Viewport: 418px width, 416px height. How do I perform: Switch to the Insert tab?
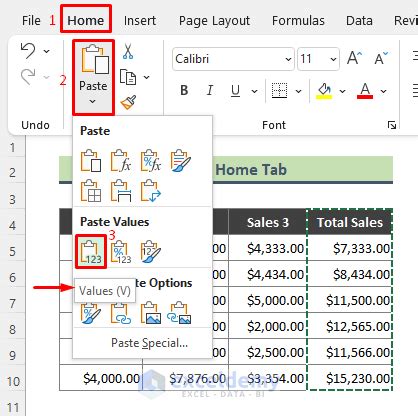(140, 21)
